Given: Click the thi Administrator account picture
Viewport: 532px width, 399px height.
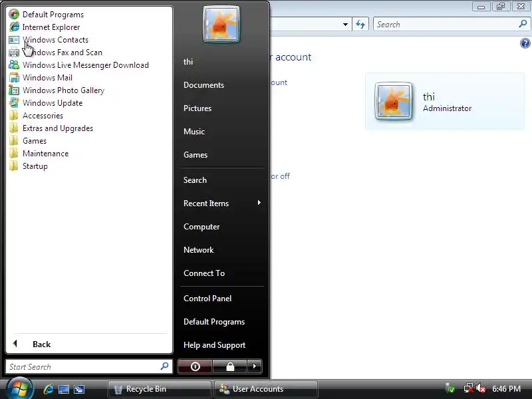Looking at the screenshot, I should [x=394, y=101].
